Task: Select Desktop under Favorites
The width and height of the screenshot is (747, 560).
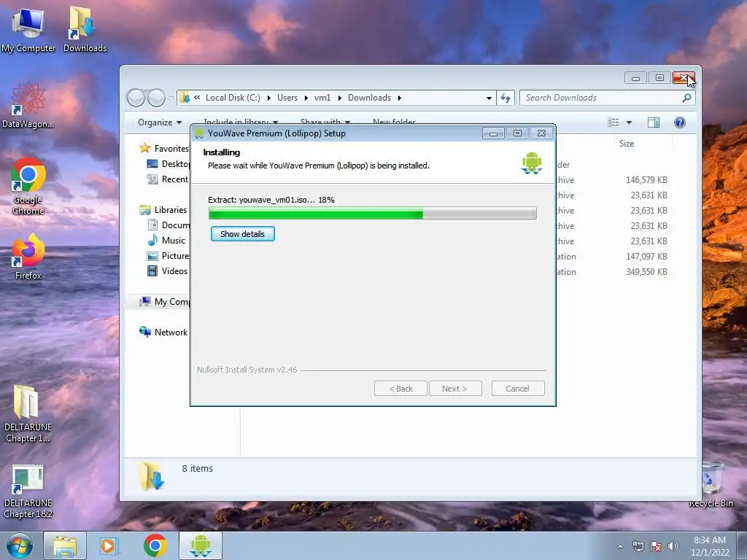Action: [x=169, y=164]
